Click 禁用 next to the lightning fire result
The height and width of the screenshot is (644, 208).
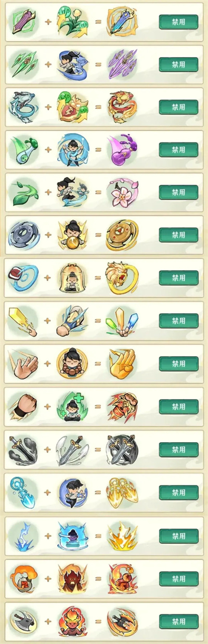coord(178,536)
